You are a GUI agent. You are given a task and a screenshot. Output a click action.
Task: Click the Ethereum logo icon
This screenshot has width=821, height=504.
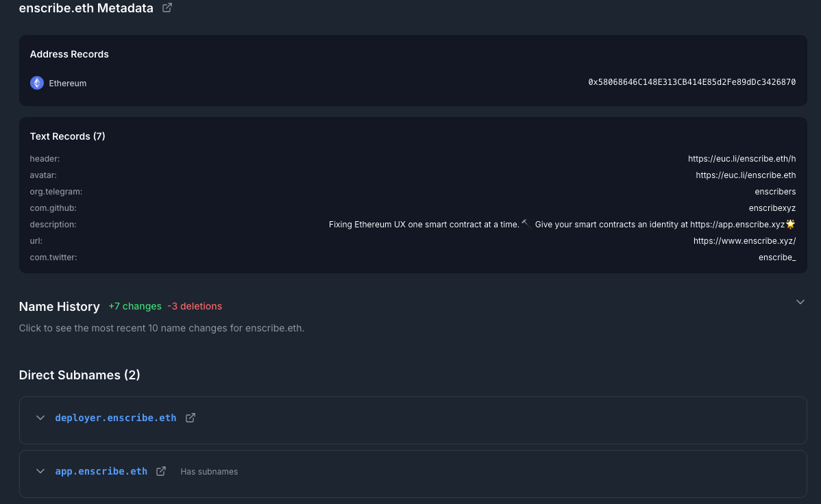pos(37,83)
